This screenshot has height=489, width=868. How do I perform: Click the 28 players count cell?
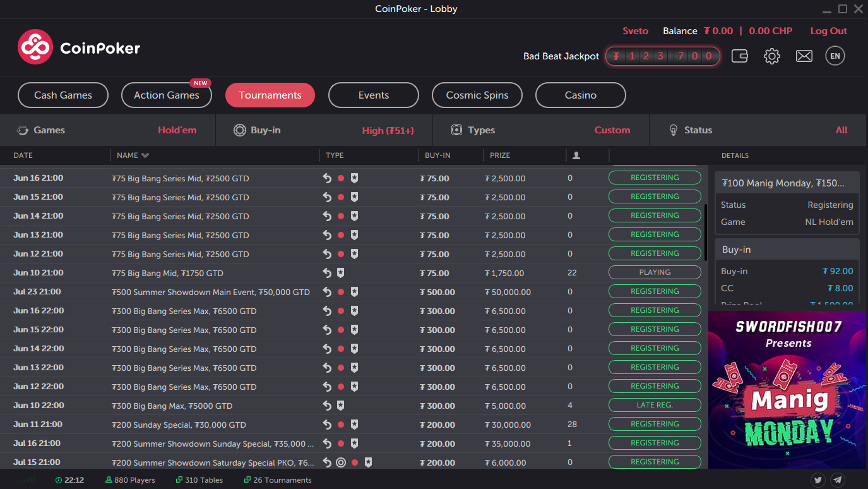coord(573,425)
